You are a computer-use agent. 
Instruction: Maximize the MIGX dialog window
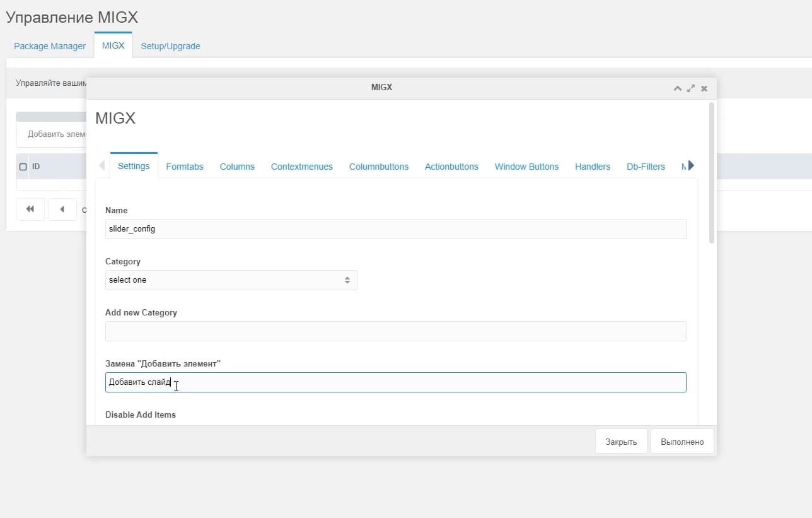pyautogui.click(x=691, y=88)
